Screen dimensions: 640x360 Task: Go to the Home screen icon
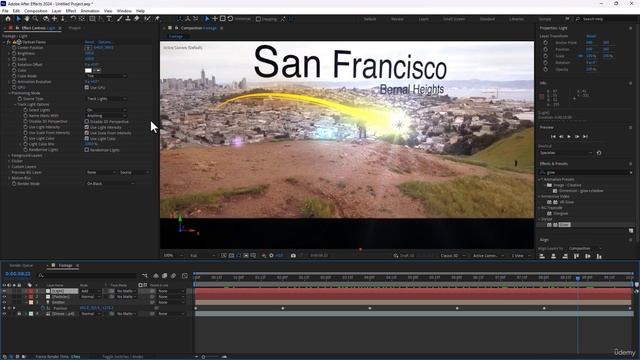click(8, 19)
